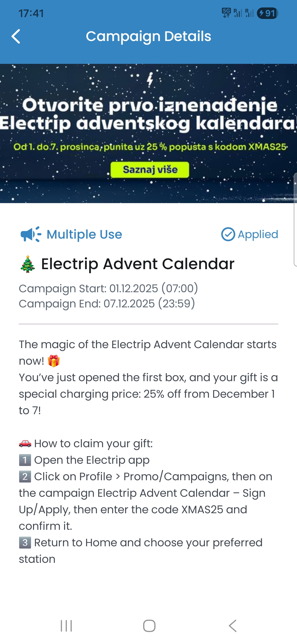Tap the Campaign End date text
This screenshot has height=644, width=297.
(x=107, y=304)
